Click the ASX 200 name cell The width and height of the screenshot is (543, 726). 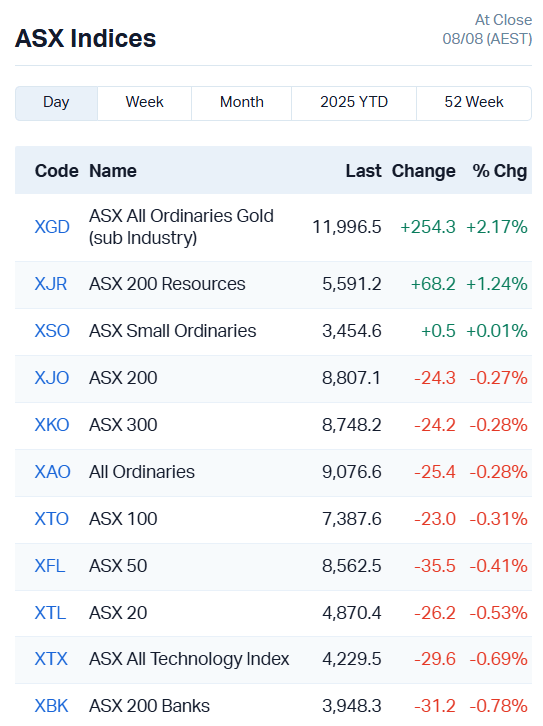123,378
